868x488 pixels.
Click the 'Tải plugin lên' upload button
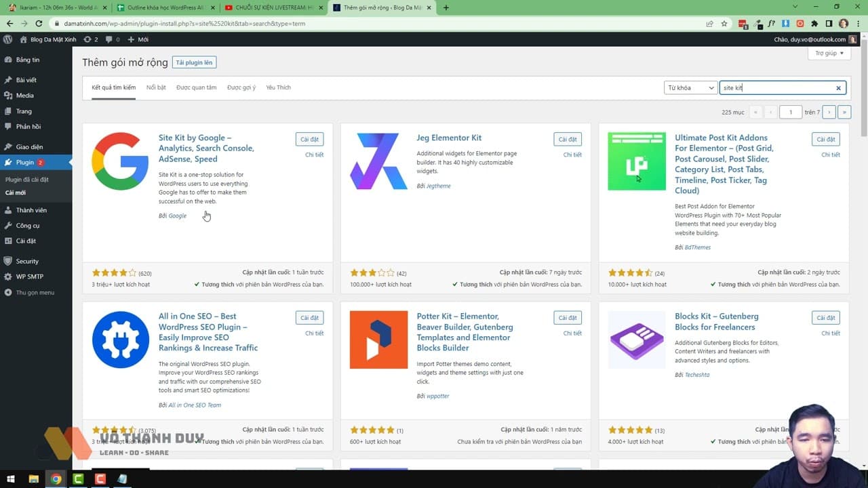[x=194, y=62]
